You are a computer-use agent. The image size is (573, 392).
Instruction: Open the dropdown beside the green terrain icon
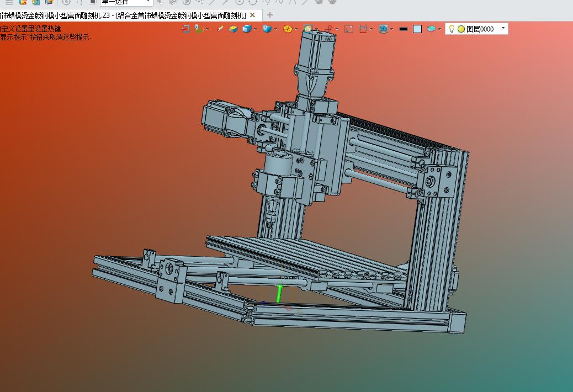point(208,29)
